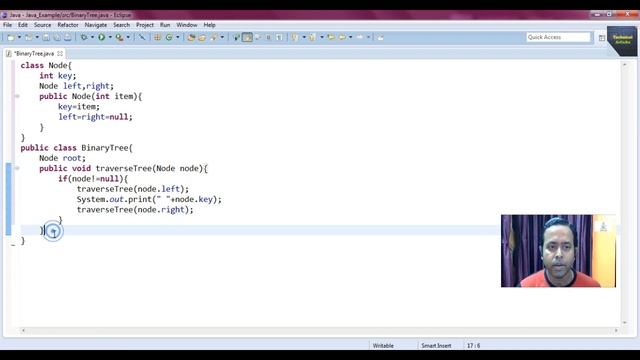Open dropdown beside New Java Class icon
Screen dimensions: 640x360
pos(178,37)
